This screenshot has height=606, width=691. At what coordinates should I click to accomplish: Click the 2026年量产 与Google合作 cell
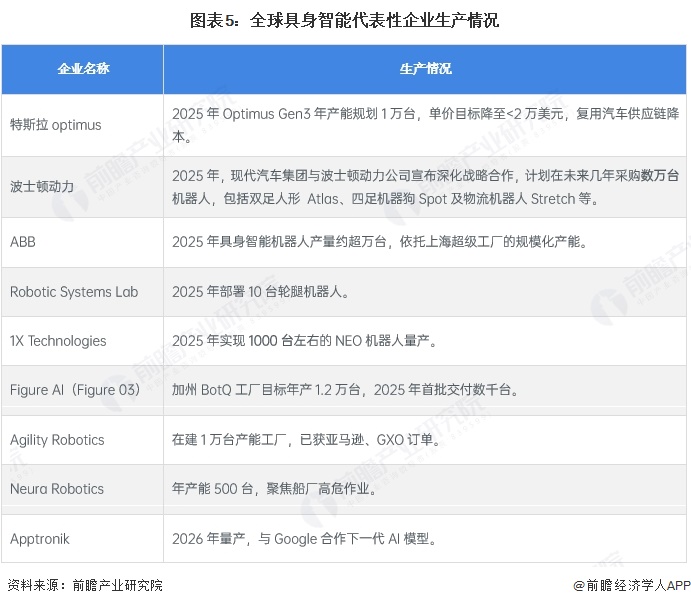click(x=425, y=539)
